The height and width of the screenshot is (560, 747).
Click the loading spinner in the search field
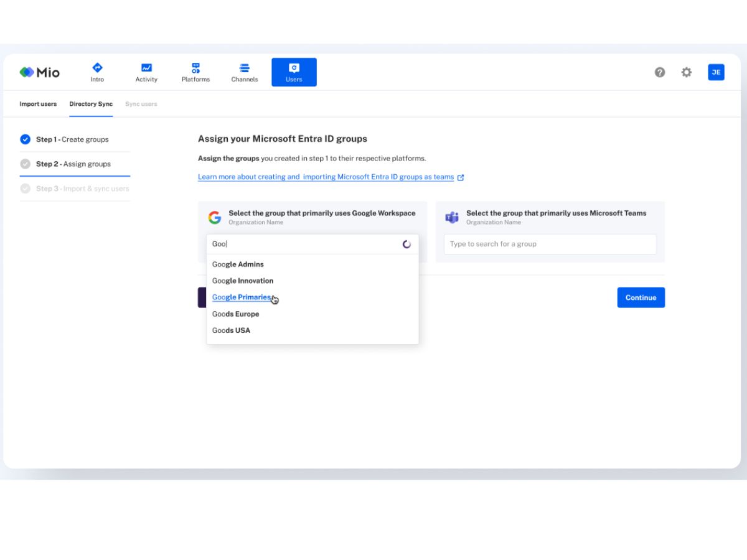tap(406, 245)
